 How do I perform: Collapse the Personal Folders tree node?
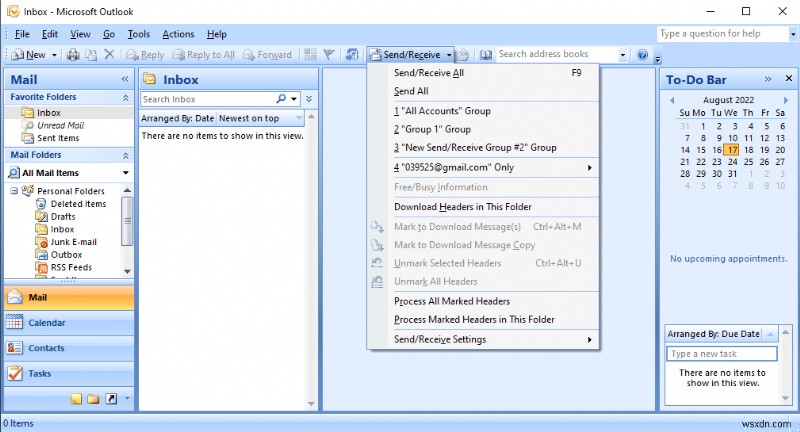pos(14,191)
